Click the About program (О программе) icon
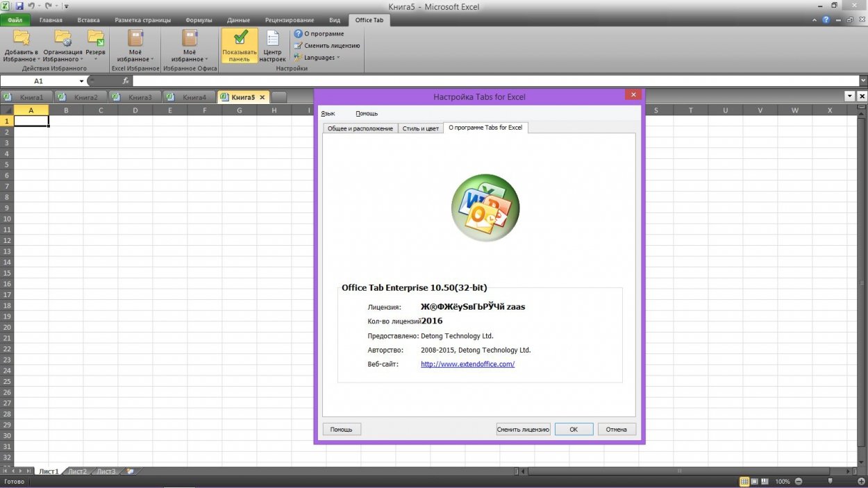Screen dimensions: 868x488 point(298,33)
